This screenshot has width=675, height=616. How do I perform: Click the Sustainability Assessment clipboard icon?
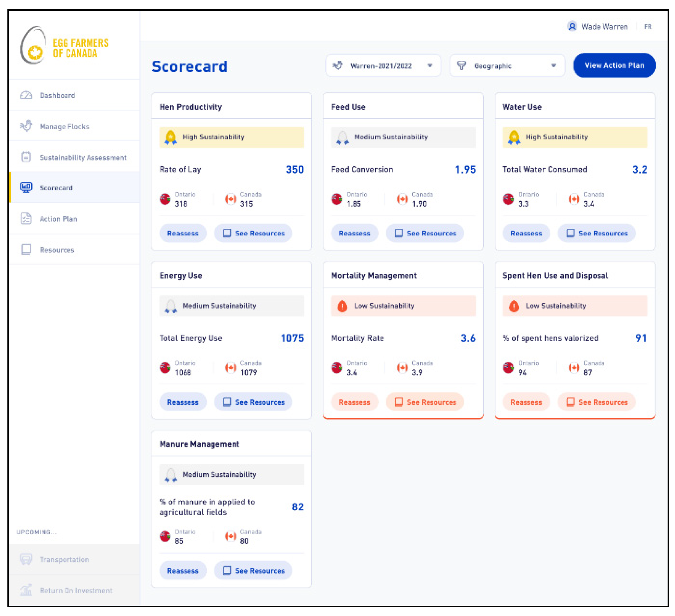pyautogui.click(x=26, y=157)
